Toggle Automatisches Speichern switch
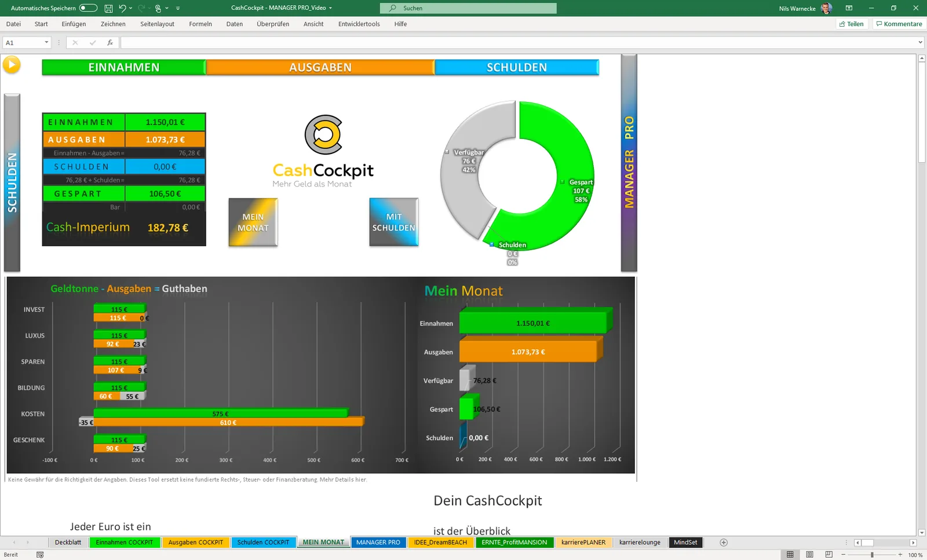The width and height of the screenshot is (927, 560). click(x=88, y=8)
